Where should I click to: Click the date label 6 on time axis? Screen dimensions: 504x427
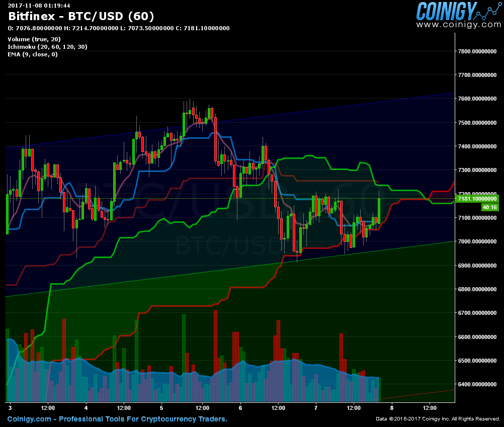[240, 408]
